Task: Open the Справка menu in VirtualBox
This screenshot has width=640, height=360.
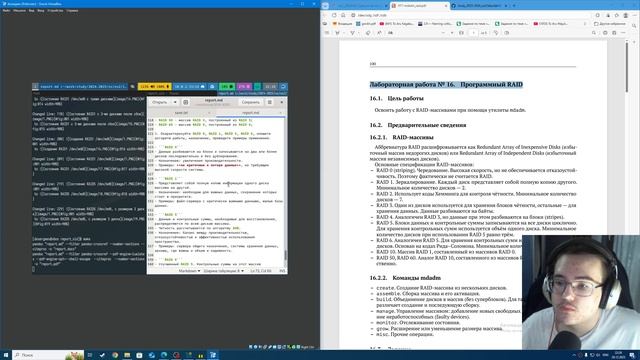Action: pos(72,10)
